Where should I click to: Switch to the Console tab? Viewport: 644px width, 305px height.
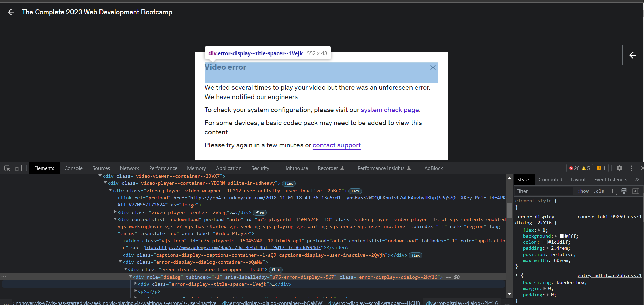click(73, 168)
